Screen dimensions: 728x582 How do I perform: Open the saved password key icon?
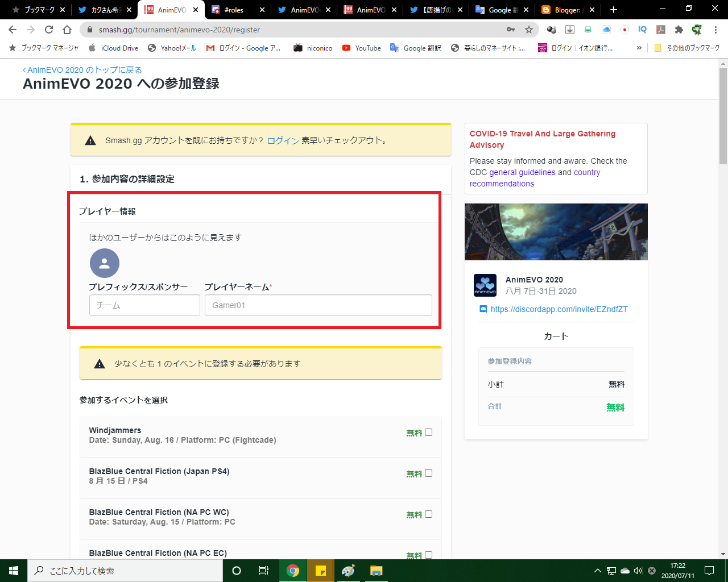click(x=511, y=30)
